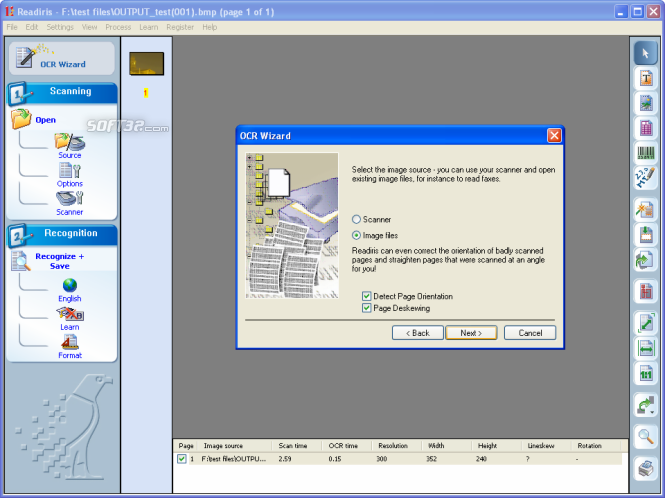Choose the text zone tool
Screen dimensions: 665x498
click(x=645, y=78)
